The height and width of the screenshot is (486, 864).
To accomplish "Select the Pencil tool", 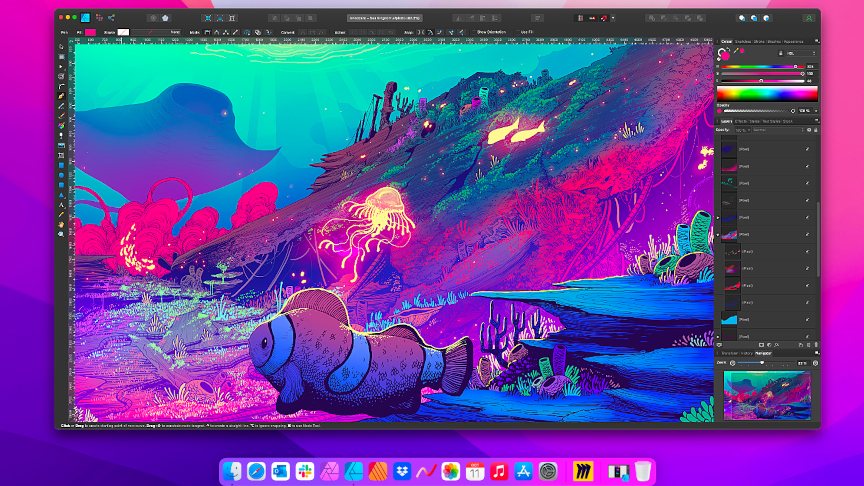I will [61, 106].
